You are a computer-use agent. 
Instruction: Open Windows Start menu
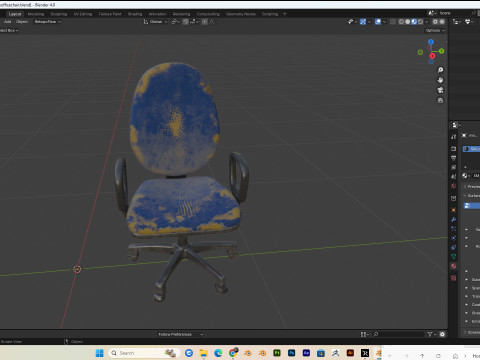point(99,353)
